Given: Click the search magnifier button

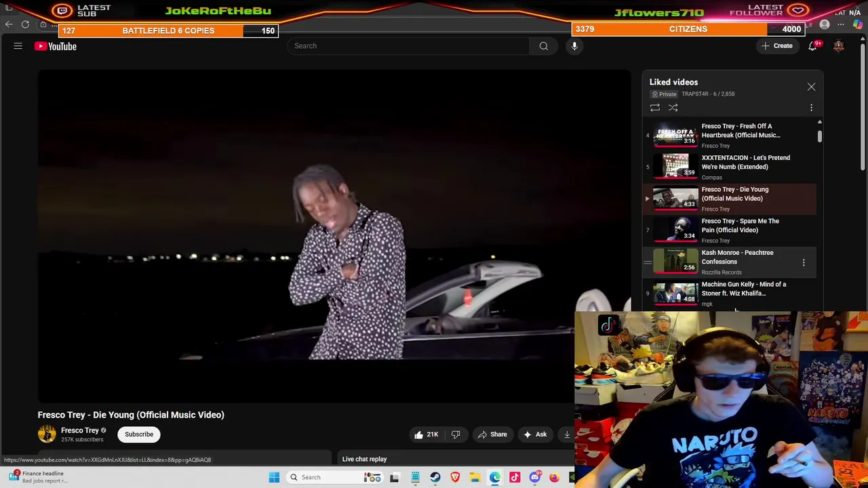Looking at the screenshot, I should (544, 46).
